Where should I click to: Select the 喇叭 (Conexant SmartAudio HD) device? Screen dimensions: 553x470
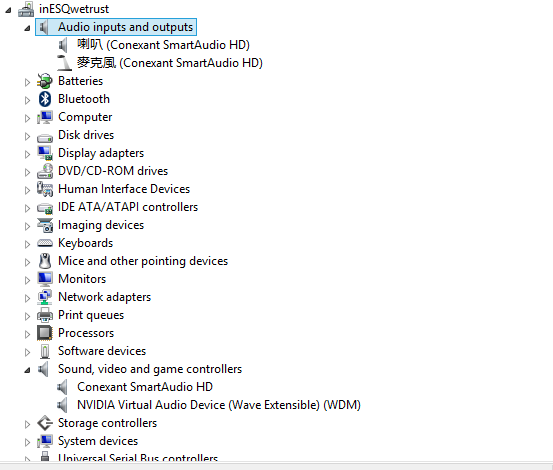tap(163, 45)
